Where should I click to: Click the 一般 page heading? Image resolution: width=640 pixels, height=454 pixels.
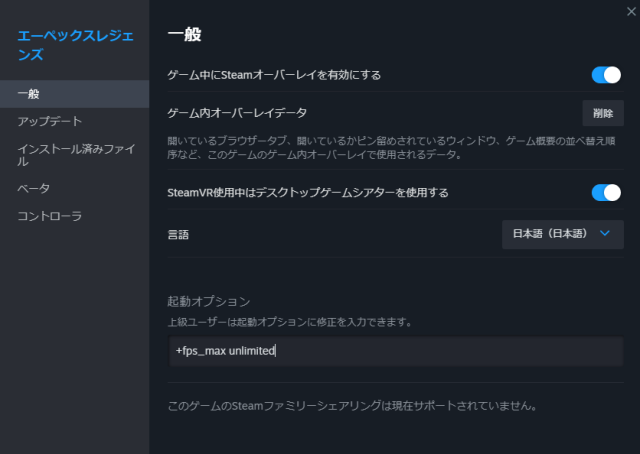[184, 35]
